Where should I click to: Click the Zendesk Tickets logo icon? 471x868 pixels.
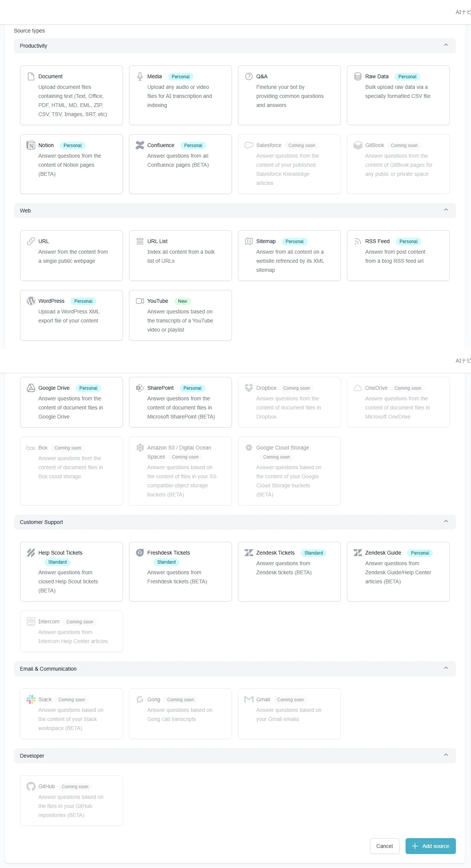click(x=249, y=553)
